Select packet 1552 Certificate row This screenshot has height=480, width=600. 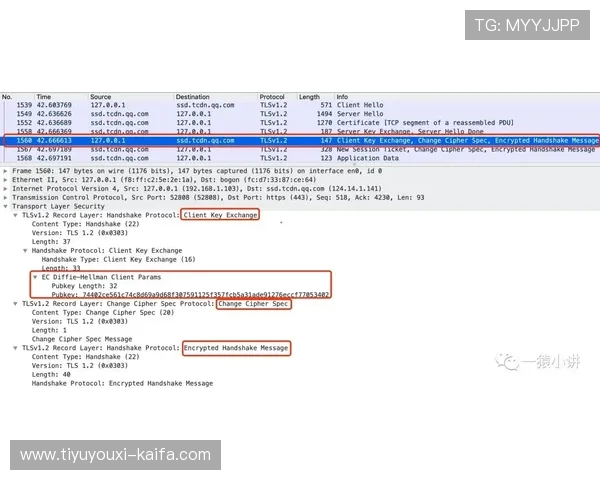300,123
